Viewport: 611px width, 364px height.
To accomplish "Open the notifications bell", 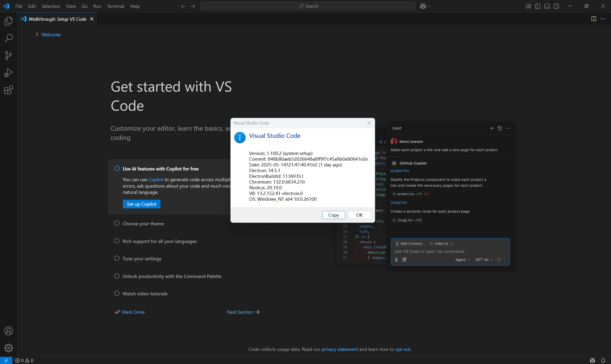I will pyautogui.click(x=603, y=360).
